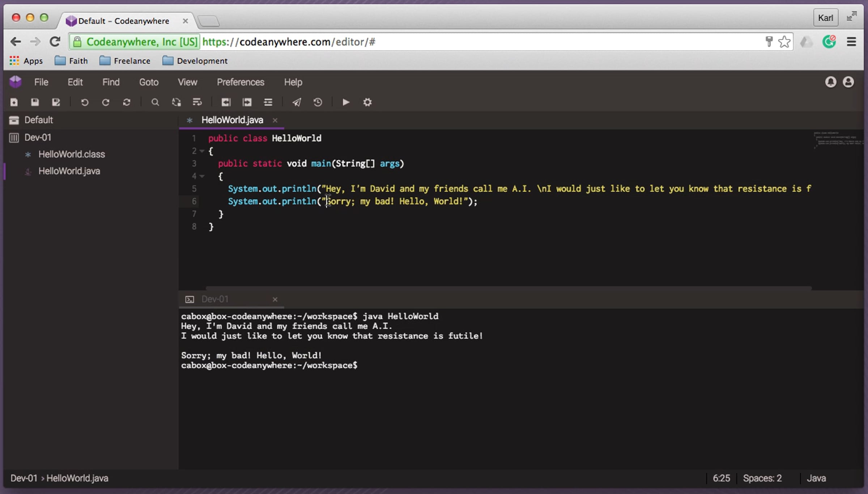The image size is (868, 494).
Task: Click the toolbar gear configuration icon
Action: 367,102
